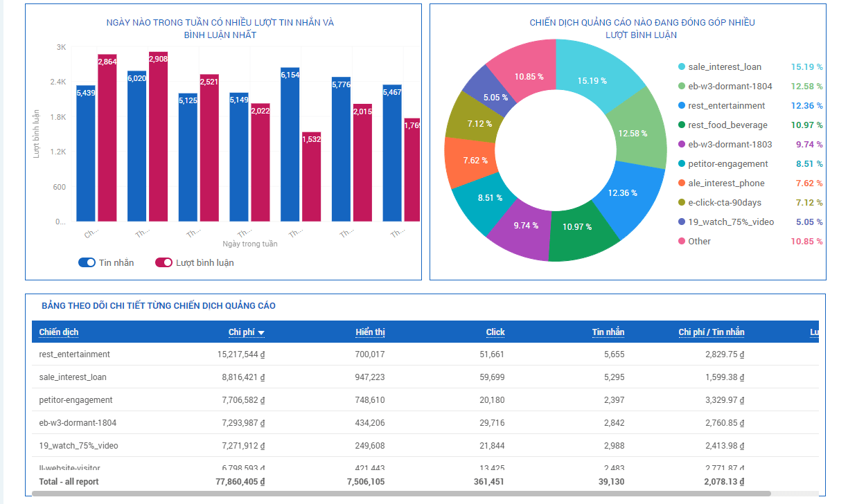Select the sale_interest_loan table row name
The height and width of the screenshot is (504, 848).
pos(73,377)
